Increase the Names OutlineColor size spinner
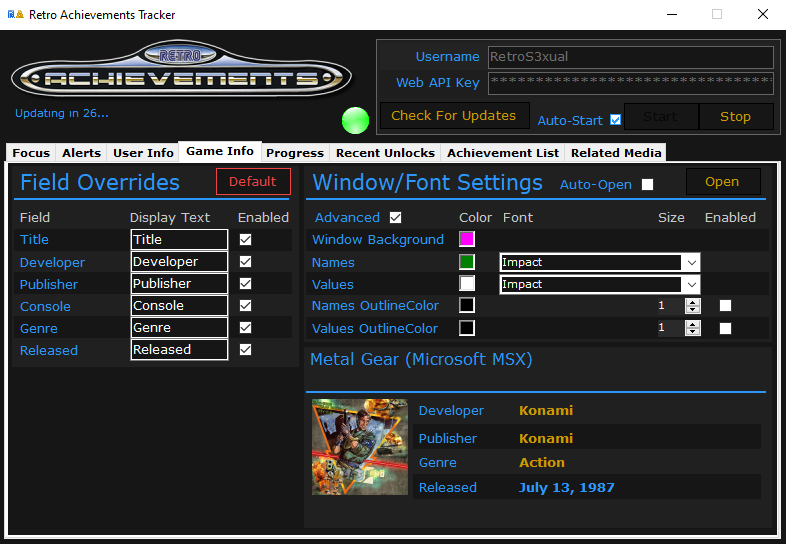 pos(693,302)
